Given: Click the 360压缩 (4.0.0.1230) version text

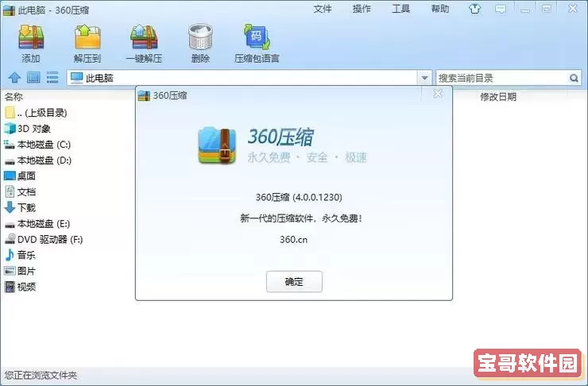Looking at the screenshot, I should click(x=299, y=197).
